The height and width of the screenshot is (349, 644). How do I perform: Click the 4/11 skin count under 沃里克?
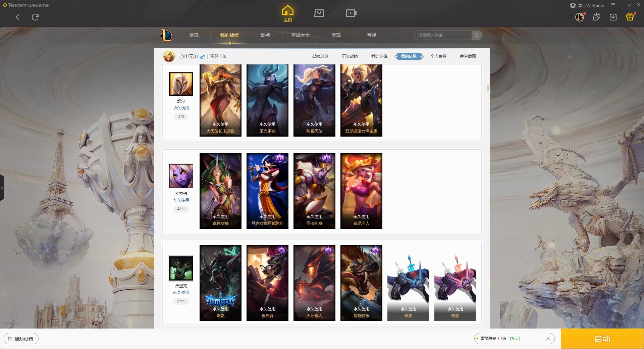(x=181, y=301)
